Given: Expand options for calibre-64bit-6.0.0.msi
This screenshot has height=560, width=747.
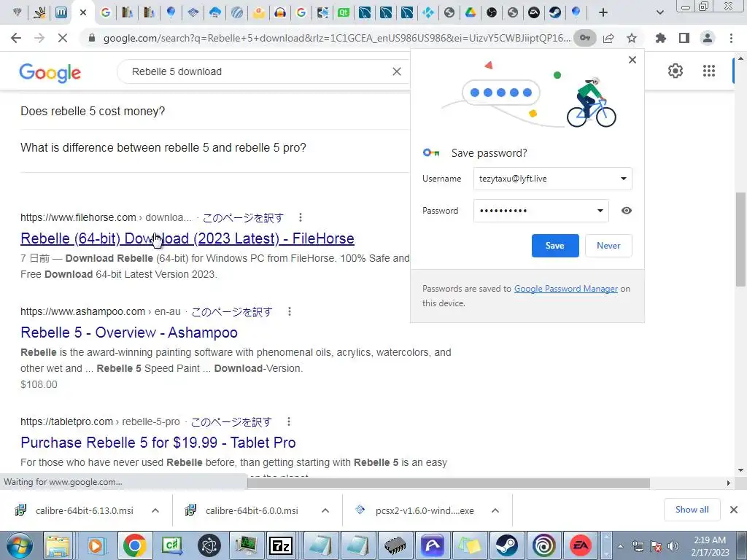Looking at the screenshot, I should [325, 510].
